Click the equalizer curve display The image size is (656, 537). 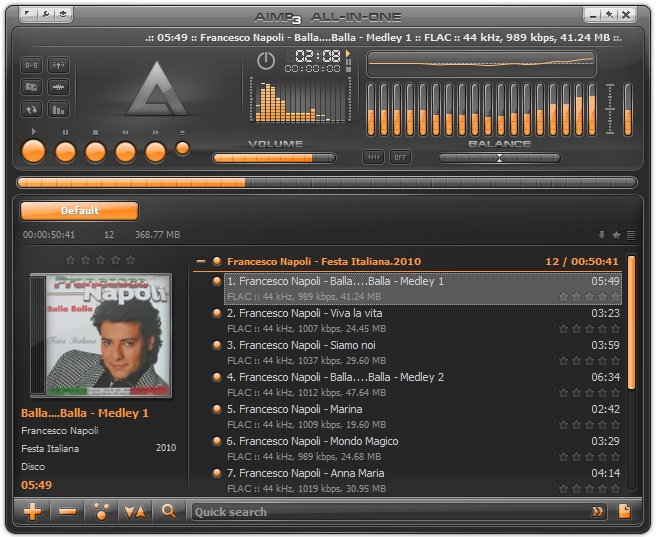point(481,64)
